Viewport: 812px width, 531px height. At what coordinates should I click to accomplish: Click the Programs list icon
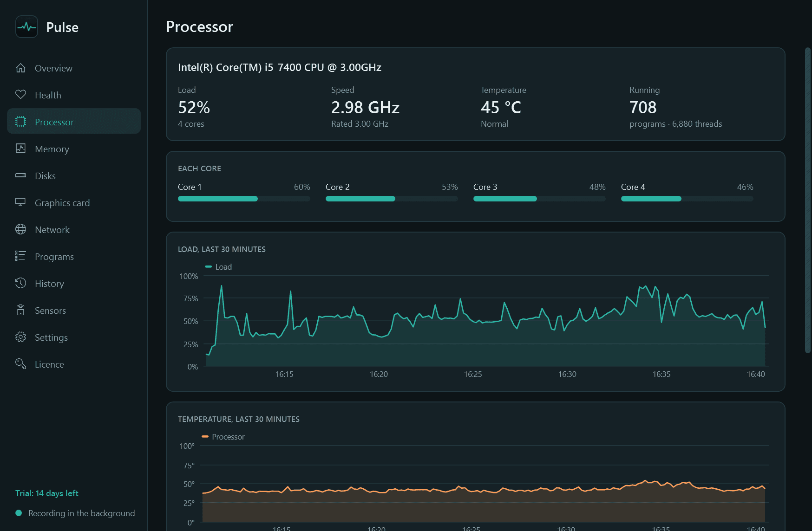(x=20, y=256)
